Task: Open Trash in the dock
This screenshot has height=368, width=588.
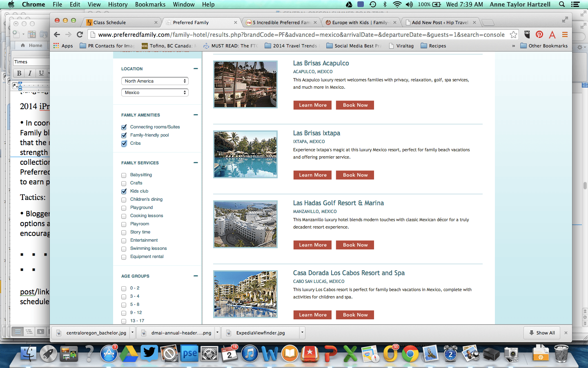Action: pyautogui.click(x=561, y=353)
